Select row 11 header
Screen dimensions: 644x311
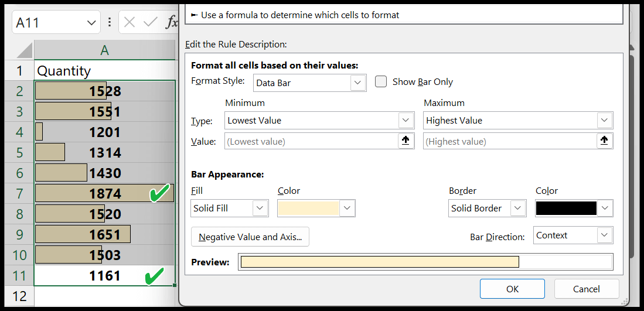pos(19,275)
